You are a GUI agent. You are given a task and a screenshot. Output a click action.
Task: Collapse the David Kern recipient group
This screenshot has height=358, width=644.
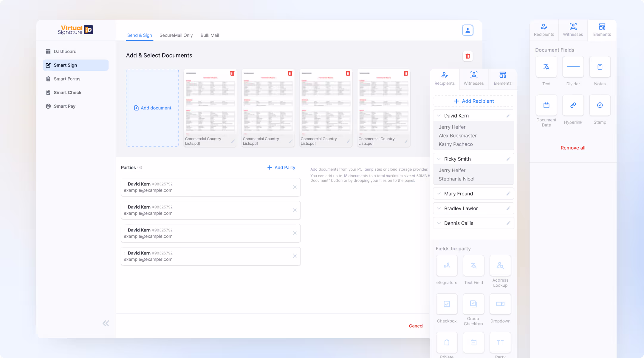coord(439,116)
